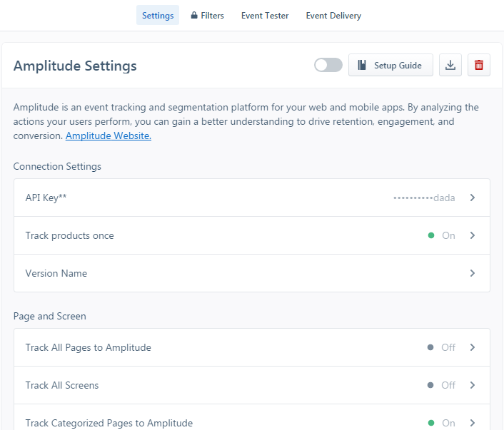Click gray status dot for Track All Pages
Screen dimensions: 504x430
(430, 347)
